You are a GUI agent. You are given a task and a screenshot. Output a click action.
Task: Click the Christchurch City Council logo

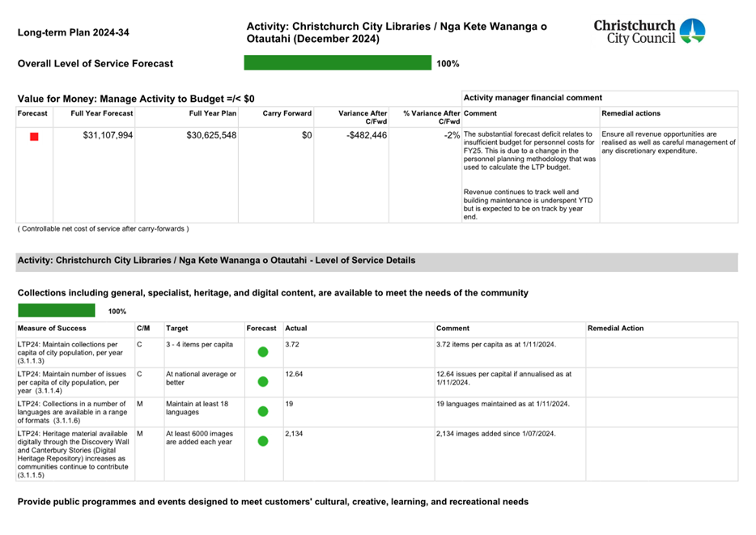click(649, 32)
